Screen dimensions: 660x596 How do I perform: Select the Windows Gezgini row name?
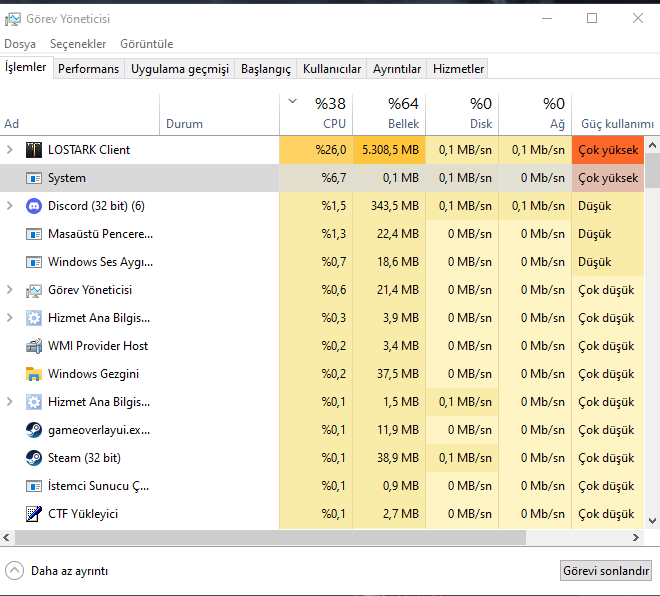pyautogui.click(x=93, y=374)
